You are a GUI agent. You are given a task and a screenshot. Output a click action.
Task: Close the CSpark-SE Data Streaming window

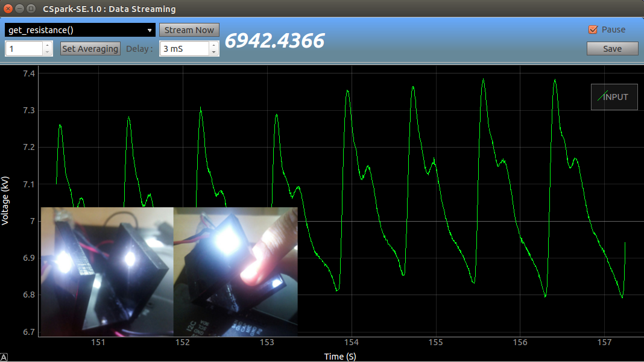[8, 8]
